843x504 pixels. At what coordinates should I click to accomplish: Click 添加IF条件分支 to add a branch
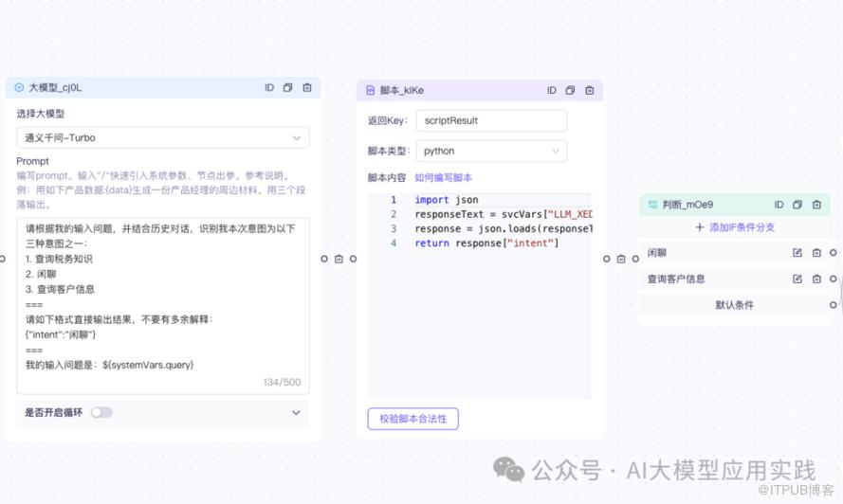pos(734,227)
